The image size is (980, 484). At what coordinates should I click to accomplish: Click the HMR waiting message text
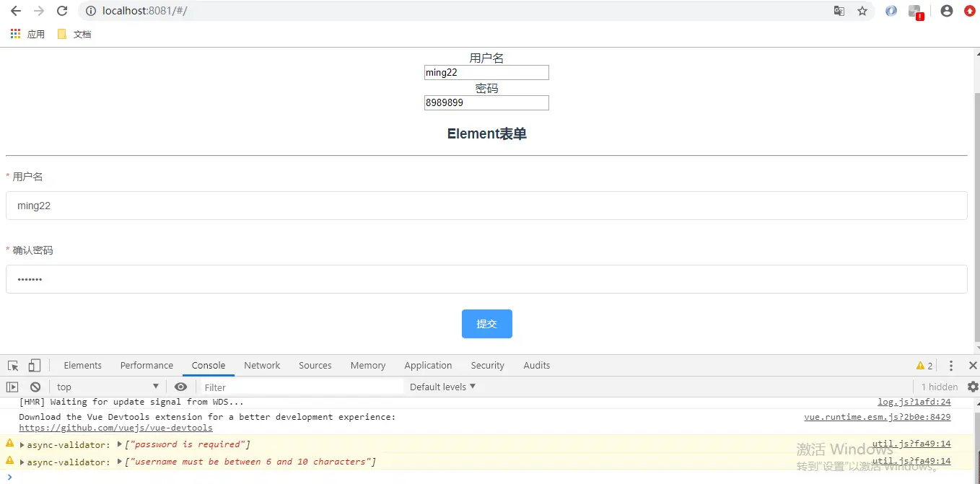[x=131, y=402]
